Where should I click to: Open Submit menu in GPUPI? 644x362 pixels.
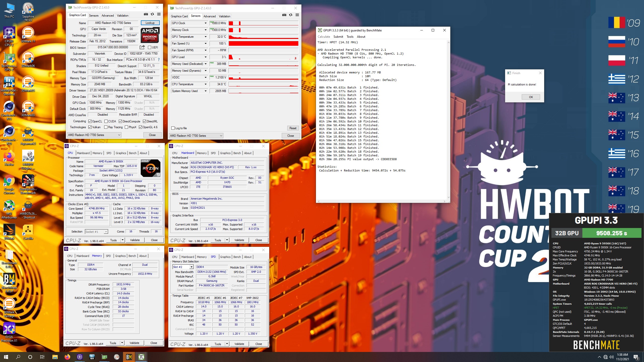click(338, 37)
